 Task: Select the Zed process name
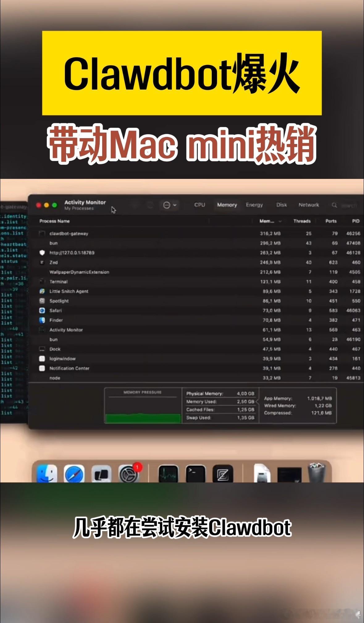[54, 262]
